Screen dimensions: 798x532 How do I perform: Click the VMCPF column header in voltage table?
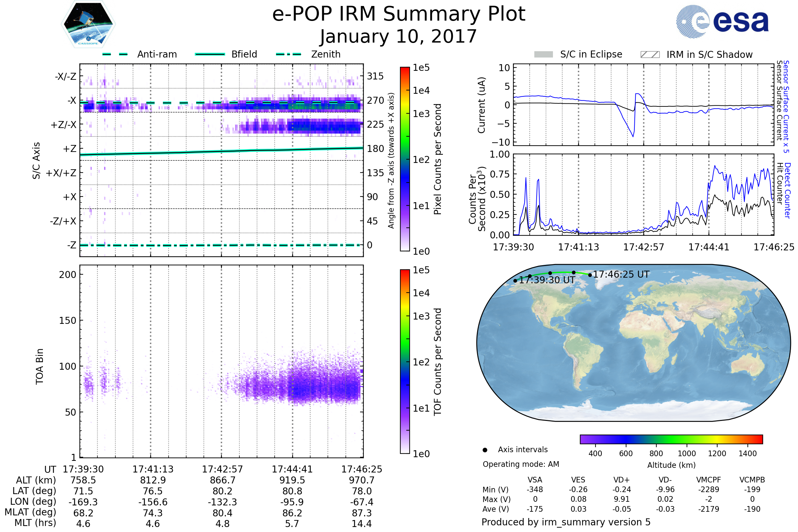pos(709,480)
